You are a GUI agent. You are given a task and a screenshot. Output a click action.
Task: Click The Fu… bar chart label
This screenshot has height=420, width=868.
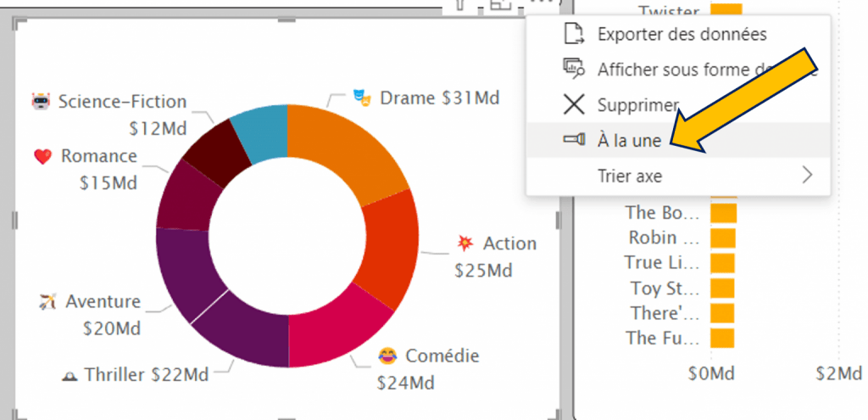coord(663,338)
